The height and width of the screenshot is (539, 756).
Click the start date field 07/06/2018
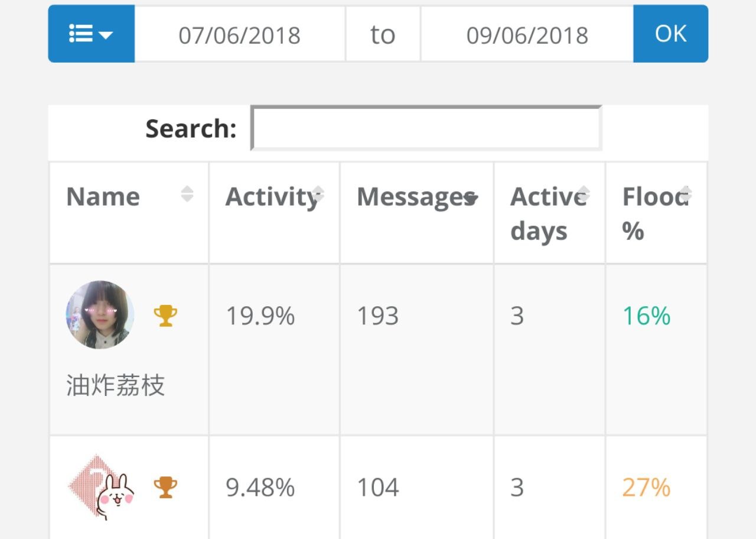pos(240,35)
